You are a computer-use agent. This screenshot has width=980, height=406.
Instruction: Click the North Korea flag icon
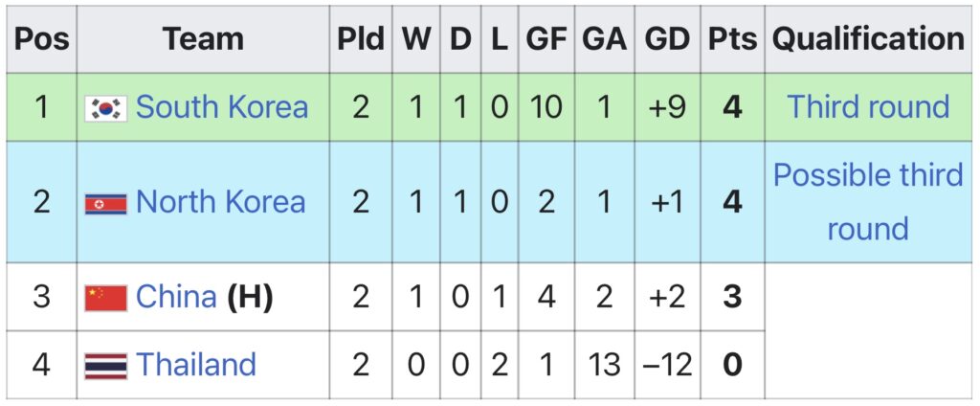pyautogui.click(x=105, y=203)
